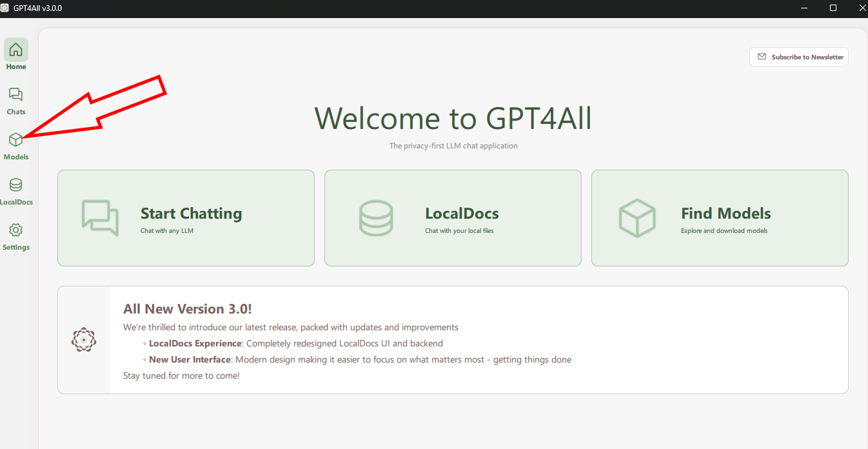This screenshot has height=449, width=868.
Task: Open the Chats sidebar icon
Action: [16, 95]
